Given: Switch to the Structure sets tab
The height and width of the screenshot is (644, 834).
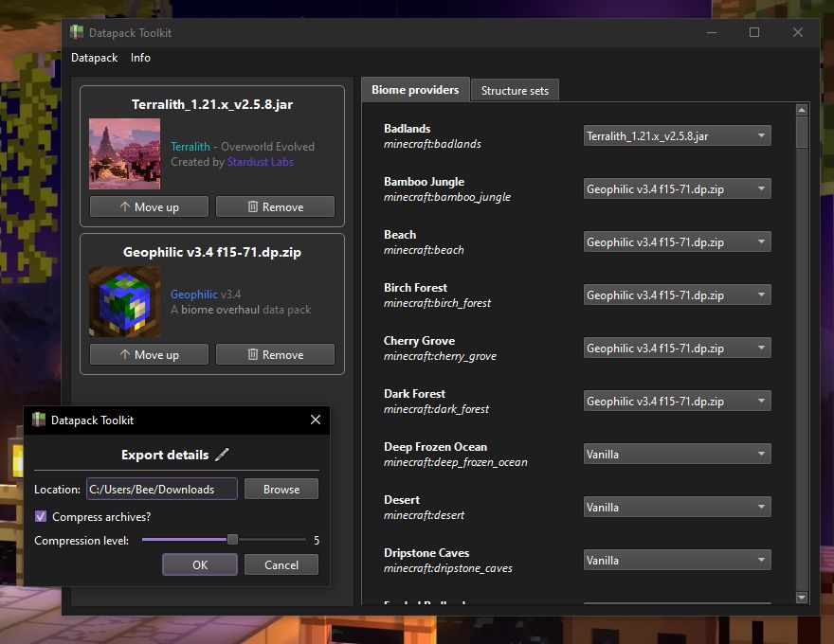Looking at the screenshot, I should click(515, 90).
